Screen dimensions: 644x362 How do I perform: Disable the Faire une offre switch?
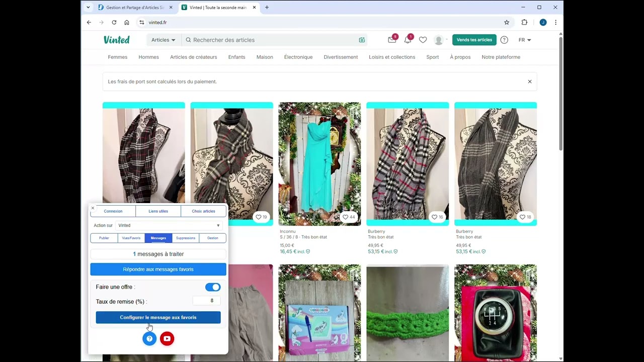[x=213, y=287]
